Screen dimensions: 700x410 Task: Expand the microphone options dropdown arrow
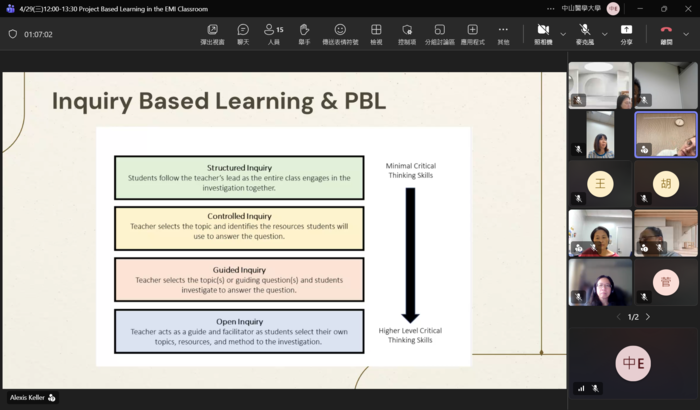(x=604, y=34)
